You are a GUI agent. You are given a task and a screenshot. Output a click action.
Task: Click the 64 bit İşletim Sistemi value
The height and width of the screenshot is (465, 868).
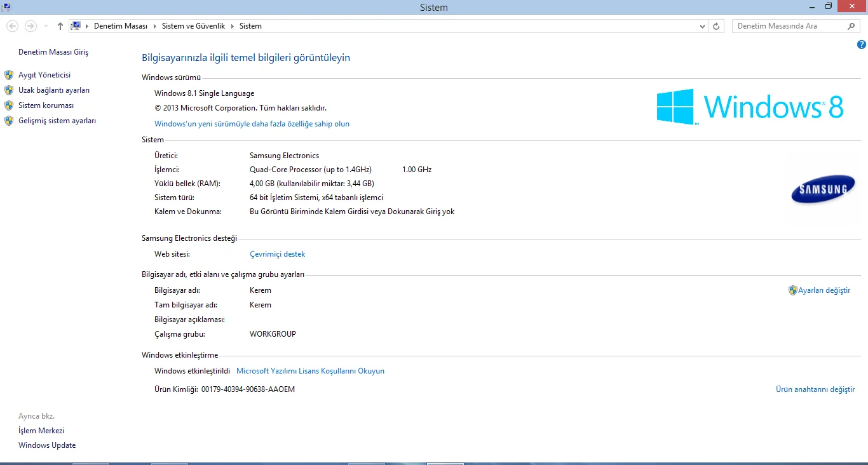pos(316,198)
